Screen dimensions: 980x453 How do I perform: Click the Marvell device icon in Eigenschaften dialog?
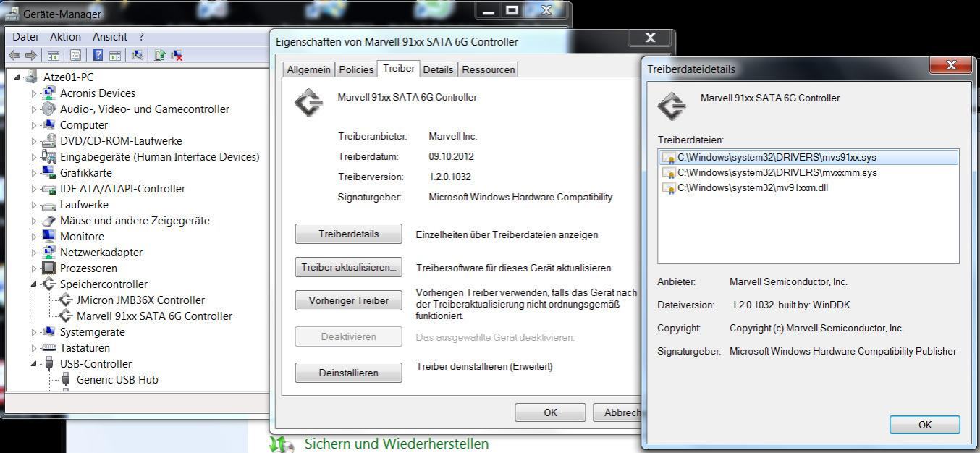(x=309, y=103)
